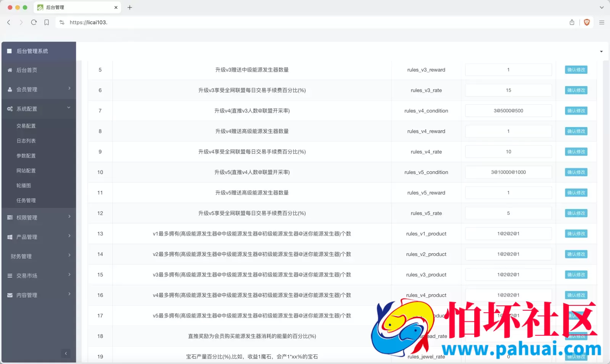
Task: Click the home icon next to 后台首页
Action: (x=10, y=70)
